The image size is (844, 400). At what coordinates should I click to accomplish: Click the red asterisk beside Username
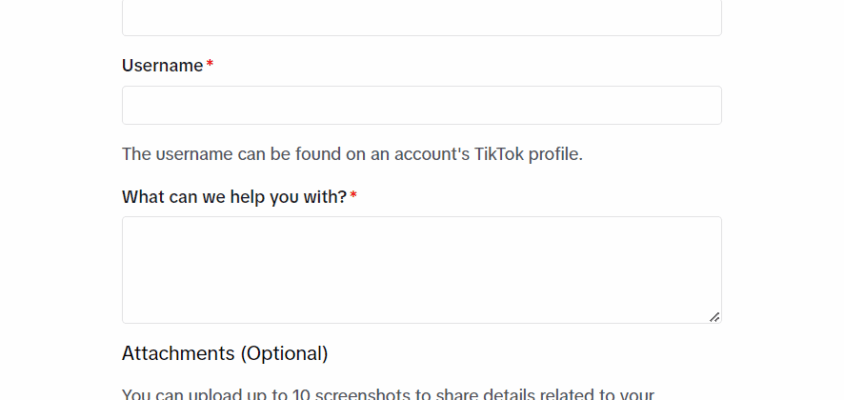pyautogui.click(x=210, y=65)
